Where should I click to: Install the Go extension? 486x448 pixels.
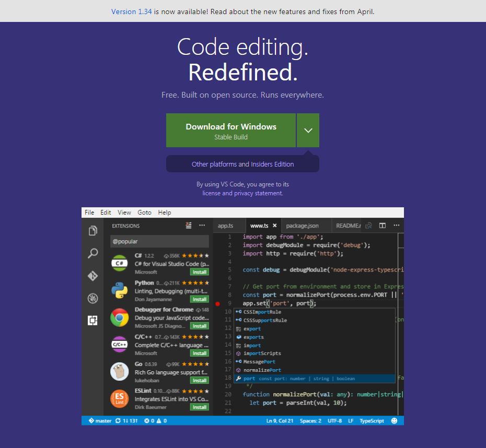click(x=200, y=381)
